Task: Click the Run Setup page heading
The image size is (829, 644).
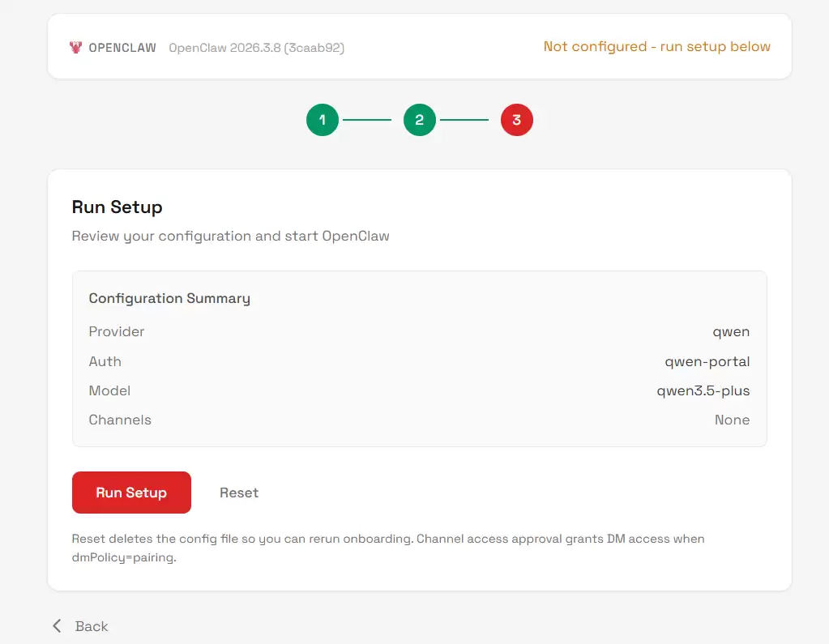Action: 118,207
